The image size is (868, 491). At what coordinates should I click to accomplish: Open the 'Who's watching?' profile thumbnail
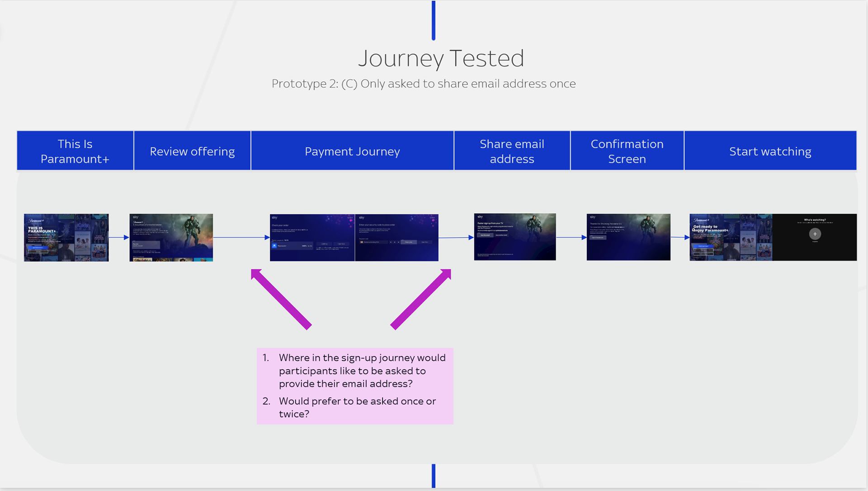tap(815, 237)
